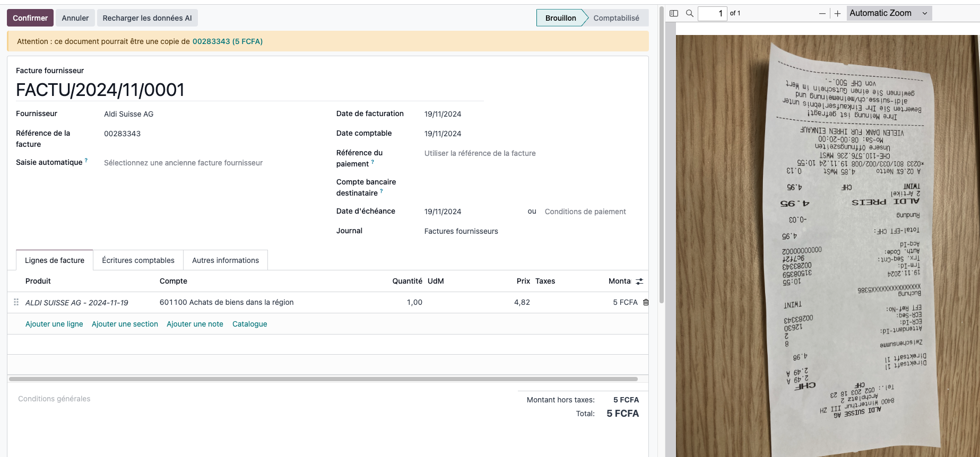Grab the drag handle of the invoice line
Viewport: 980px width, 457px height.
pos(16,302)
